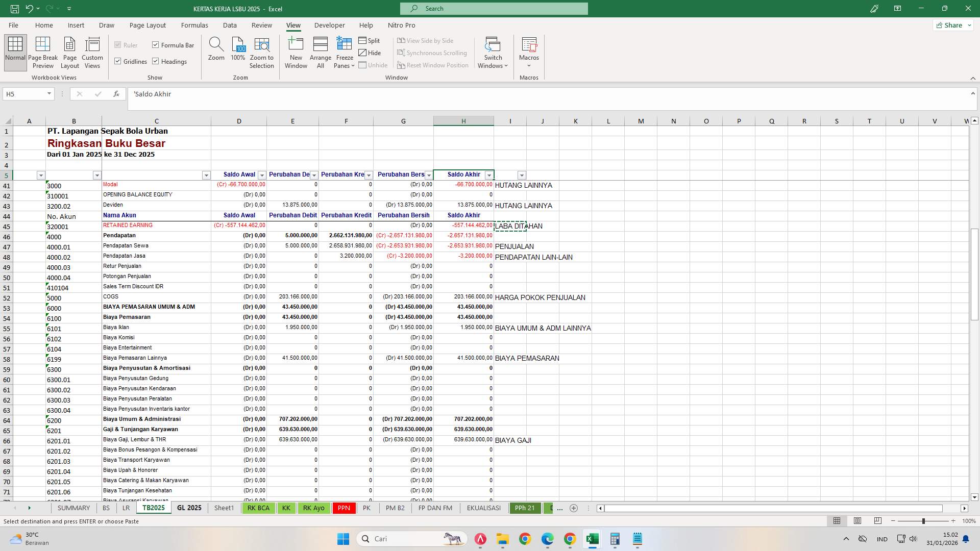This screenshot has width=980, height=551.
Task: Open Page Break Preview
Action: (43, 52)
